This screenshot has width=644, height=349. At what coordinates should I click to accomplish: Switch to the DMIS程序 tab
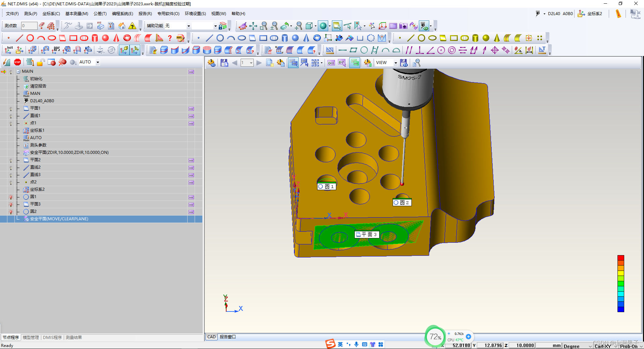point(52,338)
